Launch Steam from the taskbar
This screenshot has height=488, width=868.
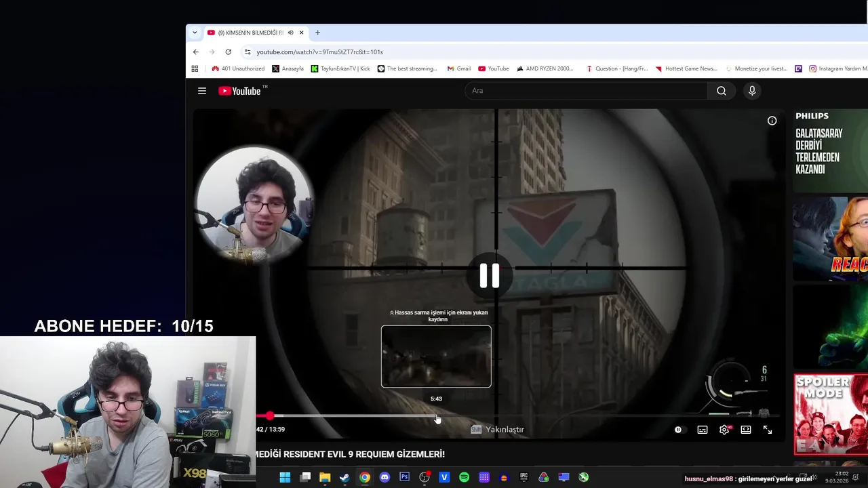(344, 477)
